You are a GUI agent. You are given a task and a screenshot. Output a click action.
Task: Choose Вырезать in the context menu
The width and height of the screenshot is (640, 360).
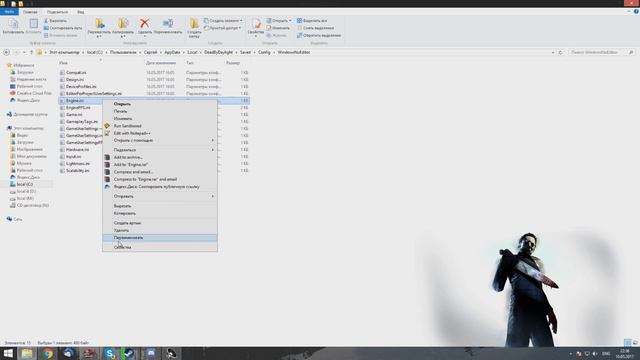(160, 206)
